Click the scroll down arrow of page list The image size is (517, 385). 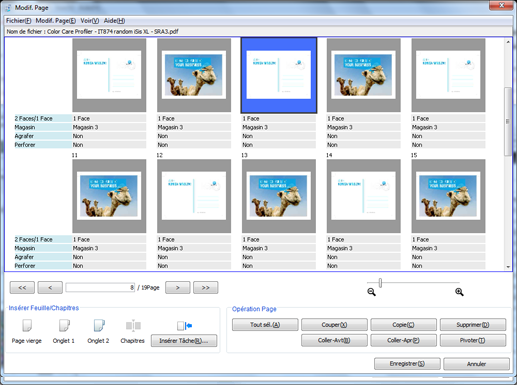(508, 266)
